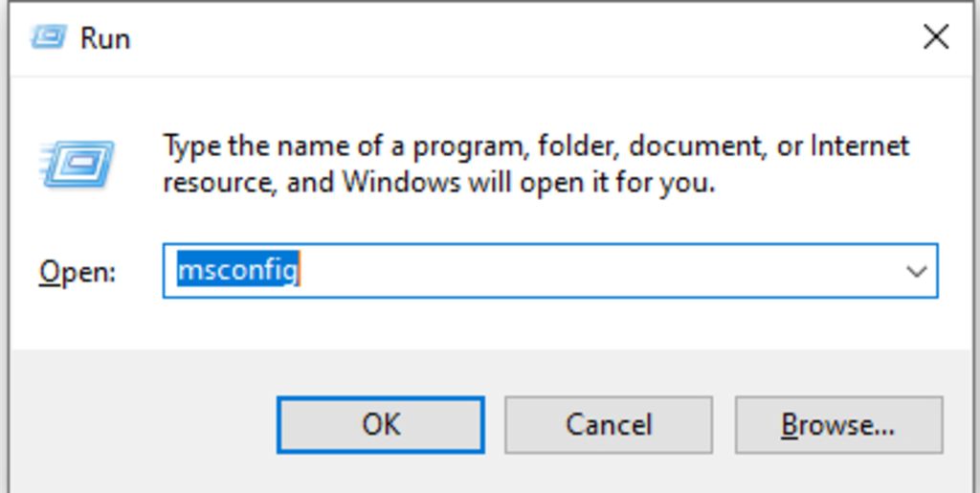Cancel the Run dialog
Image resolution: width=980 pixels, height=493 pixels.
608,425
